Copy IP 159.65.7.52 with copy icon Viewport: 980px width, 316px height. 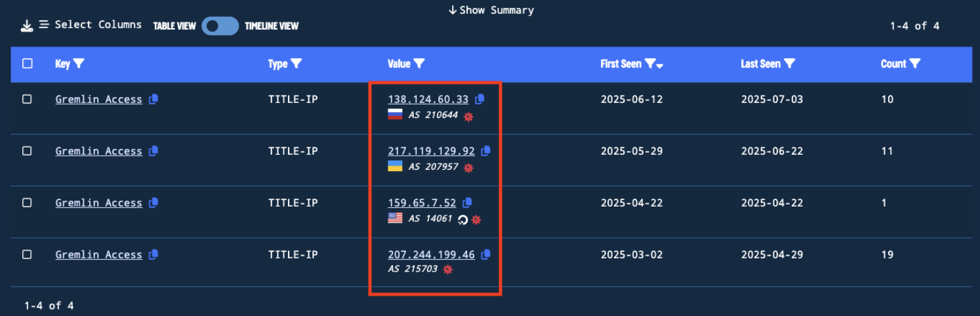(467, 203)
